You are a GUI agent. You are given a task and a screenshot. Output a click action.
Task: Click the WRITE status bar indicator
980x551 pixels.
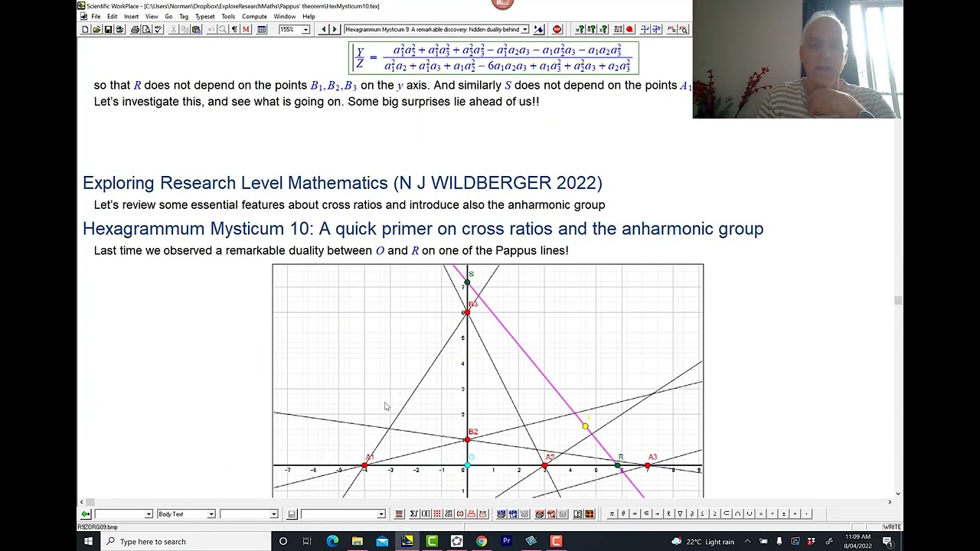[x=892, y=527]
